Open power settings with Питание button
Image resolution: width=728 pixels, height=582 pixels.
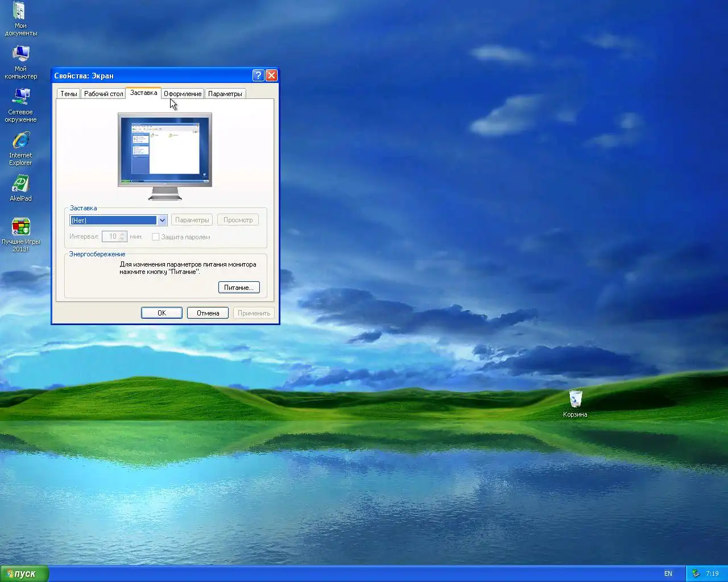(239, 288)
